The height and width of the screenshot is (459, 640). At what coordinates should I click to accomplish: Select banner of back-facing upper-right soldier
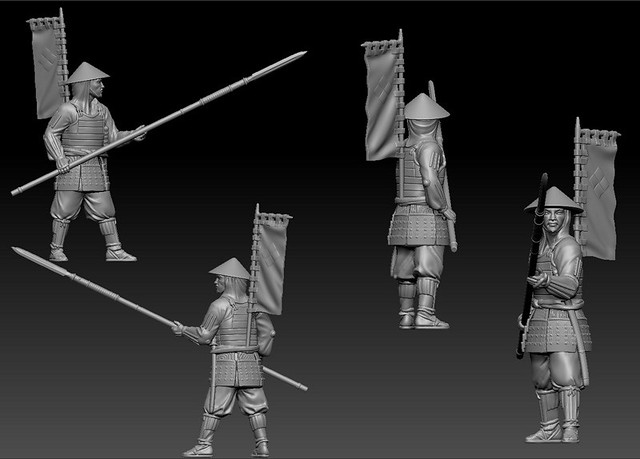tap(381, 100)
